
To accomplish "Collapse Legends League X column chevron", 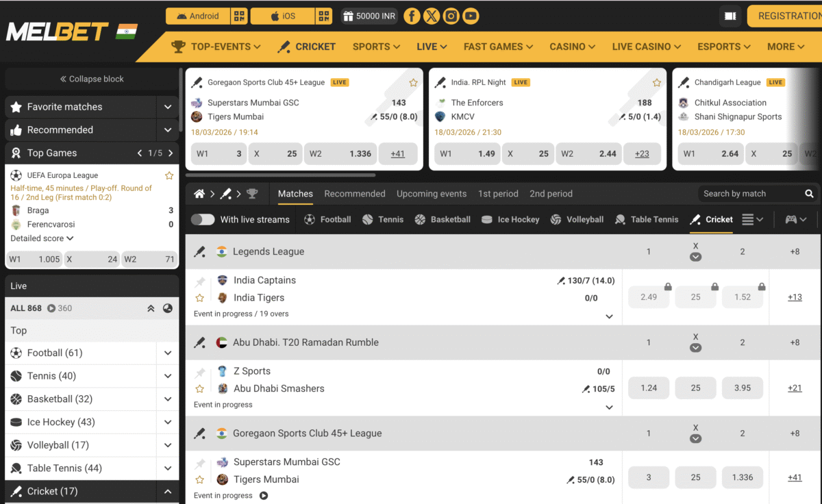I will (695, 257).
